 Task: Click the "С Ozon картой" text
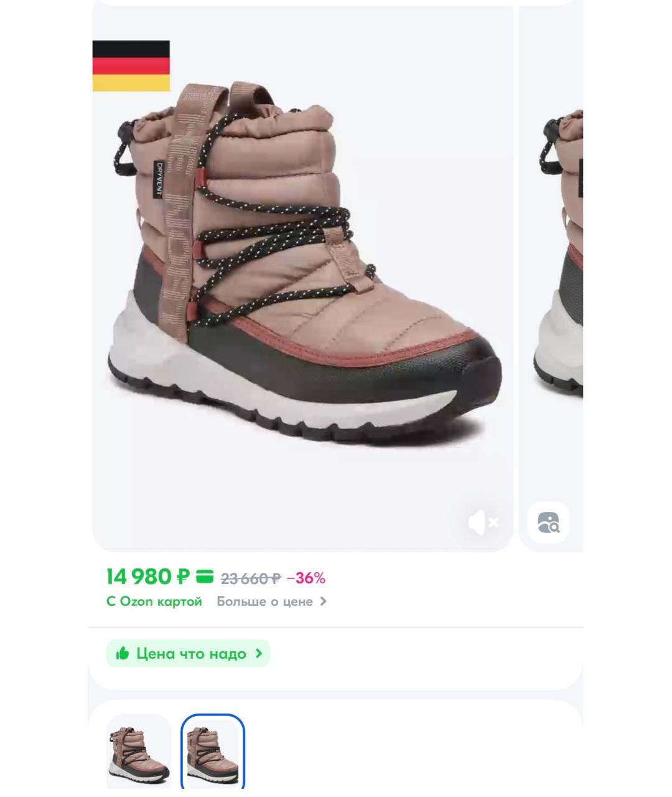click(154, 601)
